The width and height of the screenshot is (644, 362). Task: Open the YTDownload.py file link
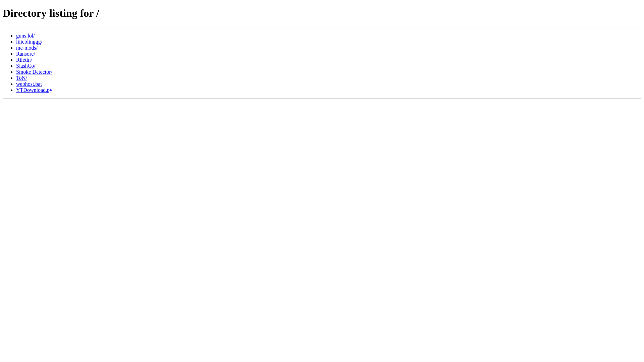(34, 90)
